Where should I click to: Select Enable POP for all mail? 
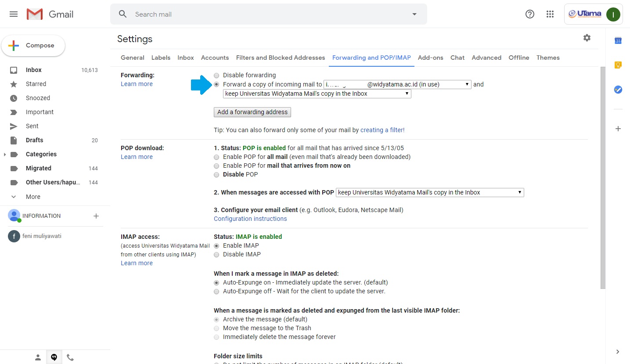216,157
